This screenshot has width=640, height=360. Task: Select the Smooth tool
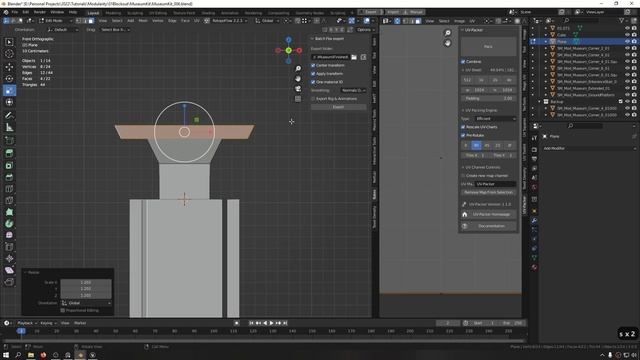point(9,235)
